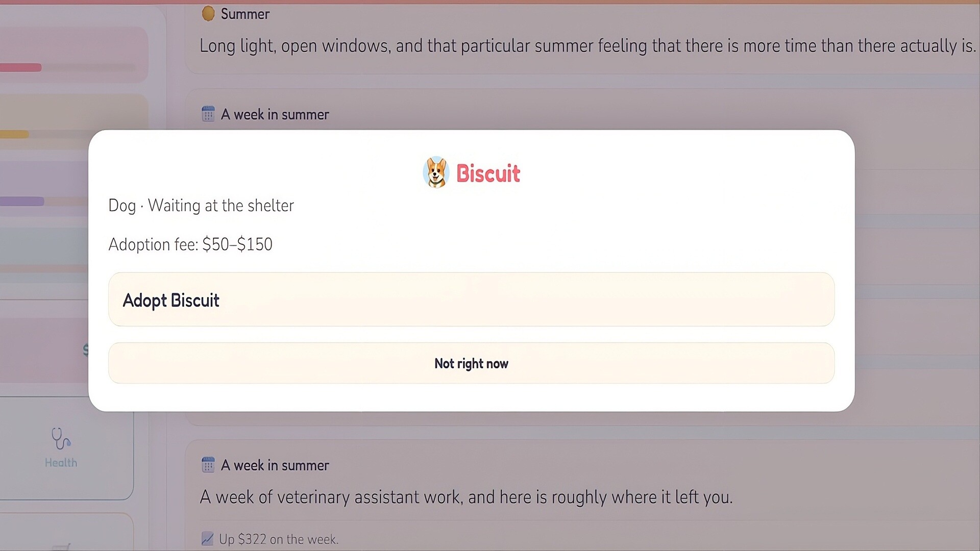Click Biscuit's corgi avatar icon
This screenshot has height=551, width=980.
[x=436, y=172]
